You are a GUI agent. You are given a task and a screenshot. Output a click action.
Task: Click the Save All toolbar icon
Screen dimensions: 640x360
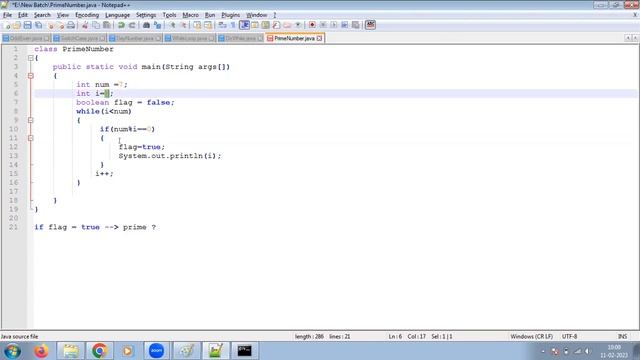(38, 25)
